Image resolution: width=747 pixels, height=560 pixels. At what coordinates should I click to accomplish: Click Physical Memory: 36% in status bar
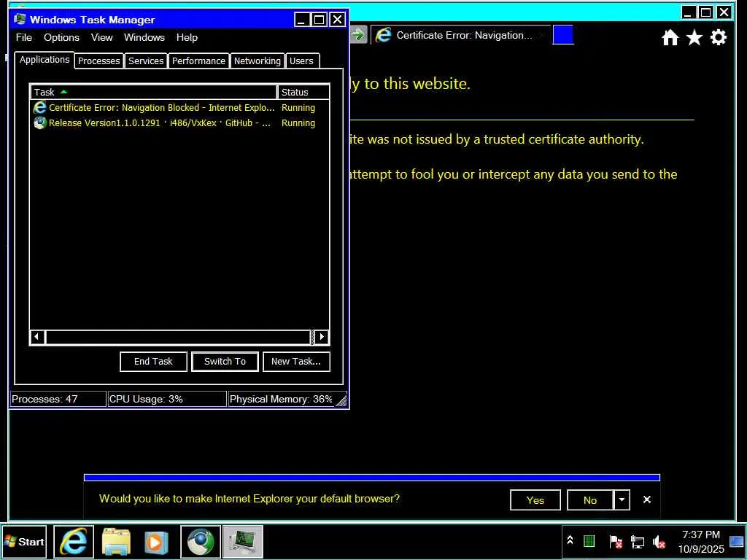click(x=281, y=399)
